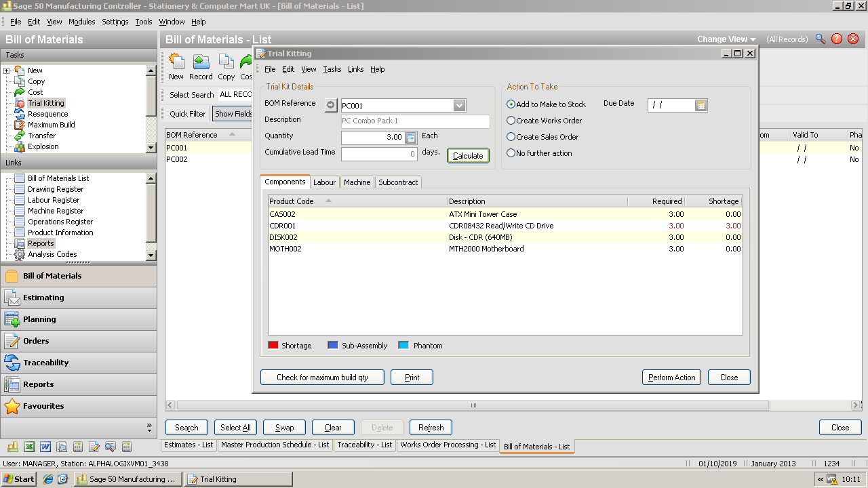Open the Reports module in sidebar

pyautogui.click(x=78, y=384)
